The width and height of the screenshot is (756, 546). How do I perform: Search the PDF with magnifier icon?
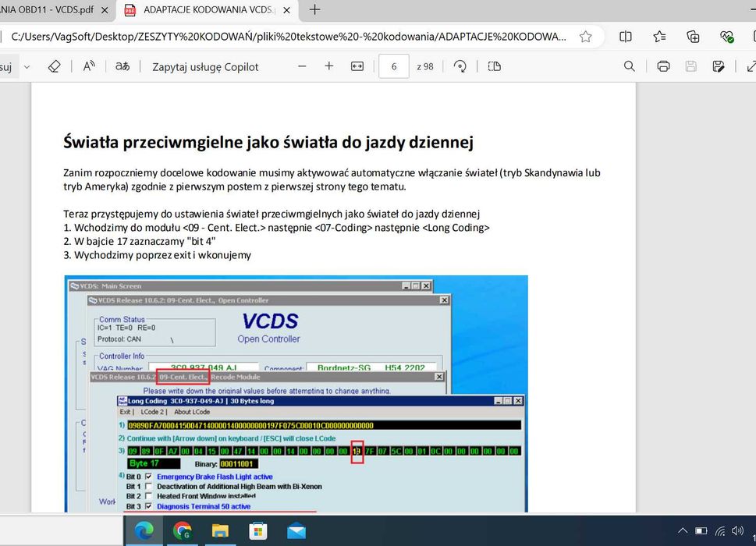[x=629, y=66]
